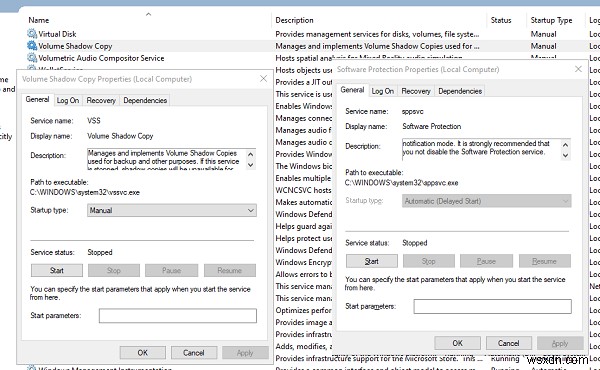The height and width of the screenshot is (370, 600).
Task: Click description 'Provides management services for disks'
Action: 377,34
